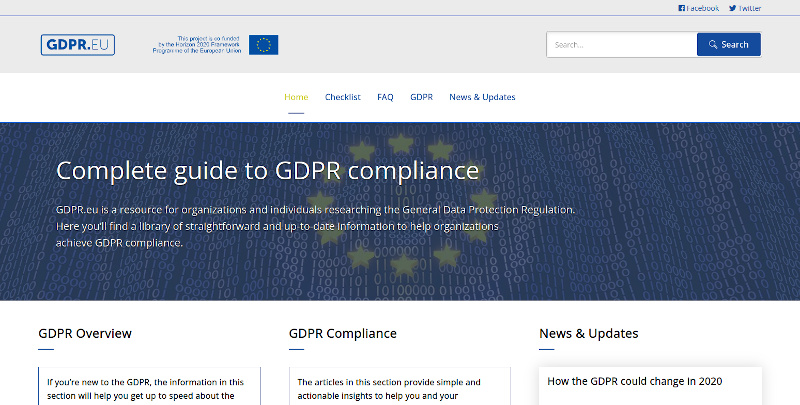This screenshot has height=405, width=800.
Task: Open the Twitter link in top bar
Action: coord(745,8)
